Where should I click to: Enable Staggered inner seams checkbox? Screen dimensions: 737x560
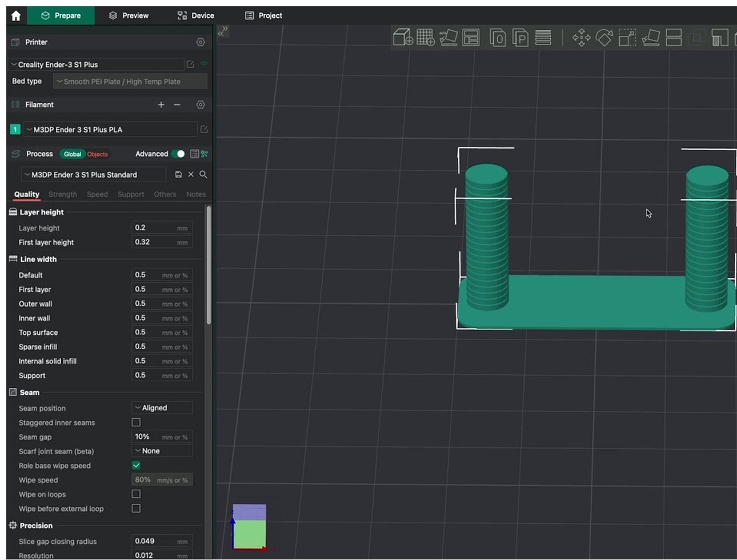tap(136, 422)
